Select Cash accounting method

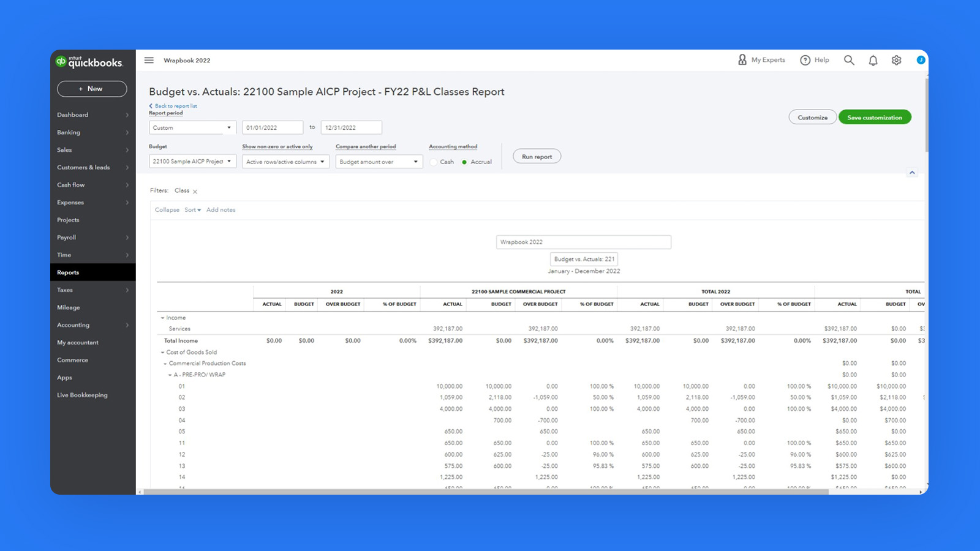pyautogui.click(x=435, y=162)
